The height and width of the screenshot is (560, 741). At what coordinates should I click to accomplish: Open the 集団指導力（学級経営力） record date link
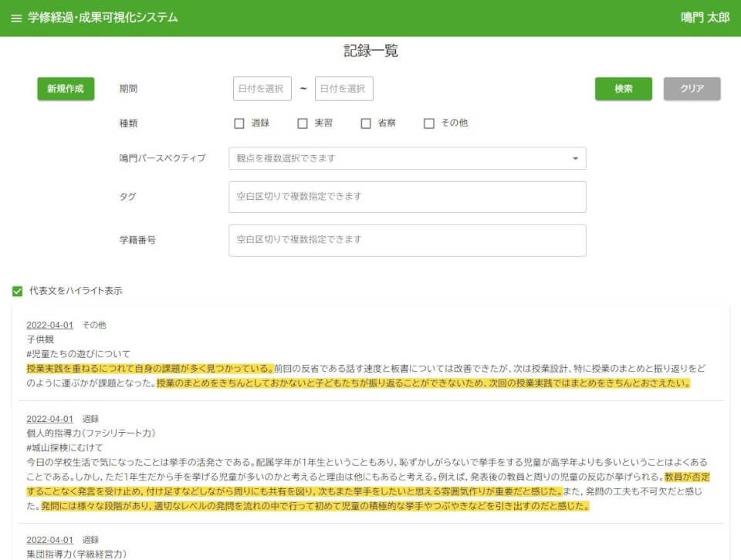[50, 539]
